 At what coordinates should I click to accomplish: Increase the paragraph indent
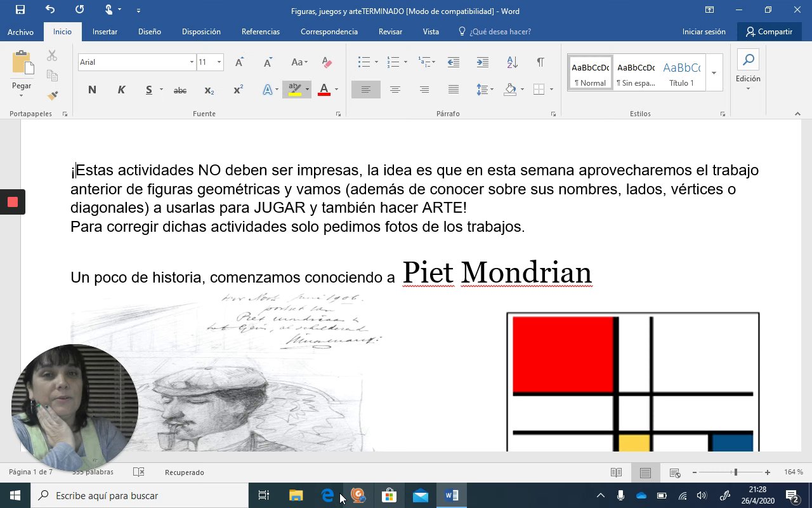coord(482,62)
